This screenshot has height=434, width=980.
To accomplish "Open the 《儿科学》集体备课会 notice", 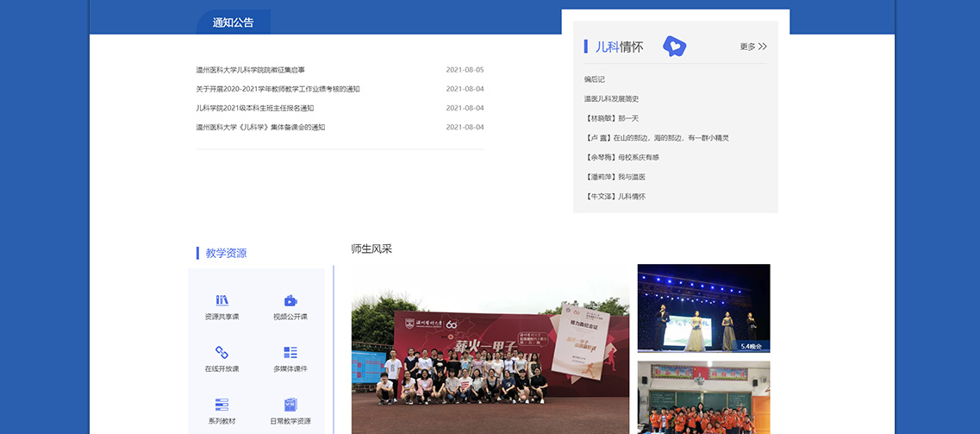I will pyautogui.click(x=260, y=127).
